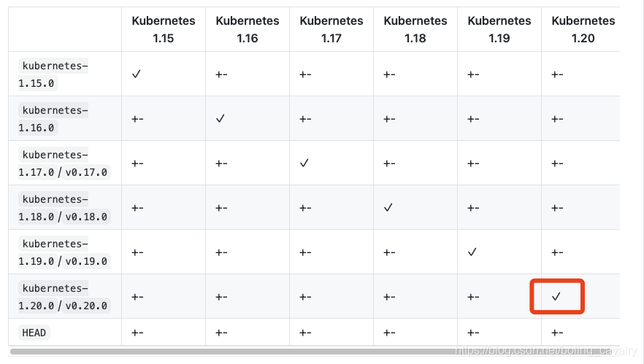Screen dimensions: 644x364
Task: Click the v0.20.0 version tag
Action: pyautogui.click(x=86, y=306)
